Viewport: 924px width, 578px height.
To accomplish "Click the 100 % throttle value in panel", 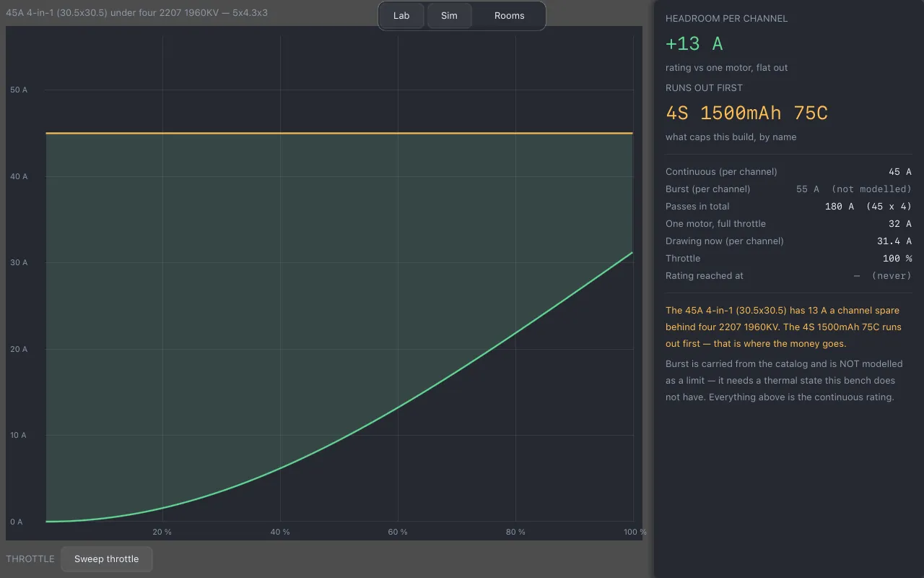I will pos(897,259).
